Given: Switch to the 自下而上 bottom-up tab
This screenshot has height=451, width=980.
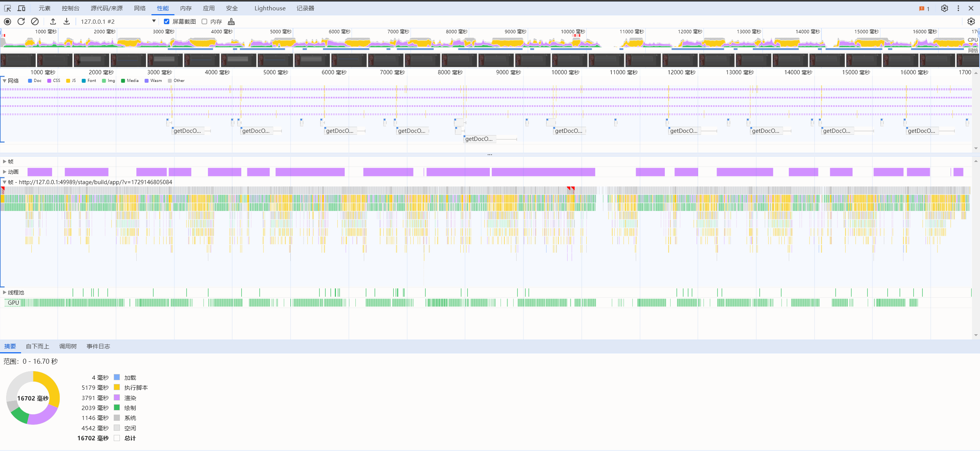Looking at the screenshot, I should coord(38,346).
